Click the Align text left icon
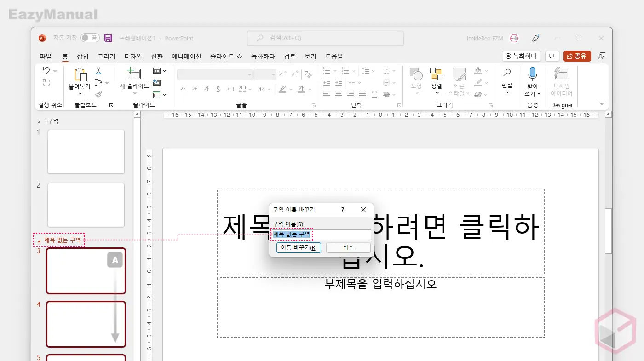Image resolution: width=644 pixels, height=361 pixels. (x=327, y=94)
